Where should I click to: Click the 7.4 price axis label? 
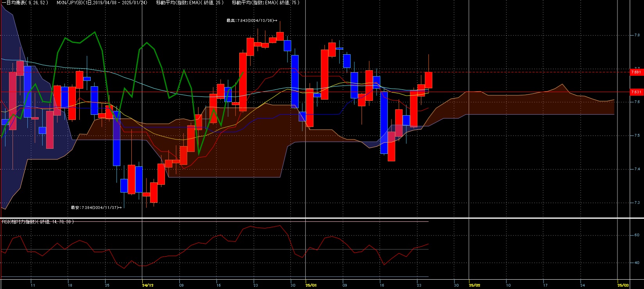(x=637, y=169)
